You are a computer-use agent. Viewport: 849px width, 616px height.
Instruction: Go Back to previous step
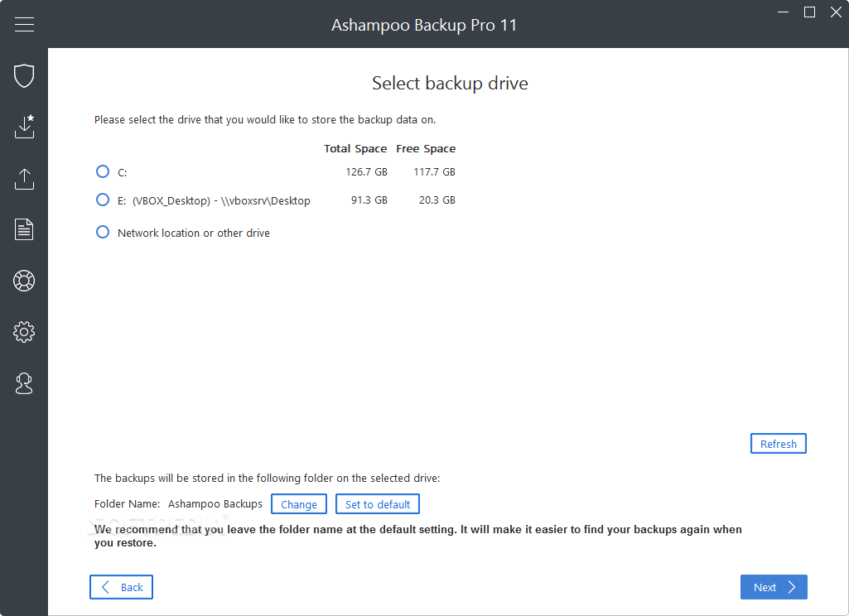(121, 587)
